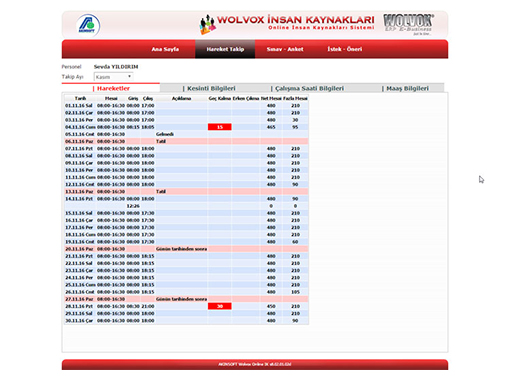510x380 pixels.
Task: Expand the Takip Ayı month dropdown
Action: click(113, 77)
